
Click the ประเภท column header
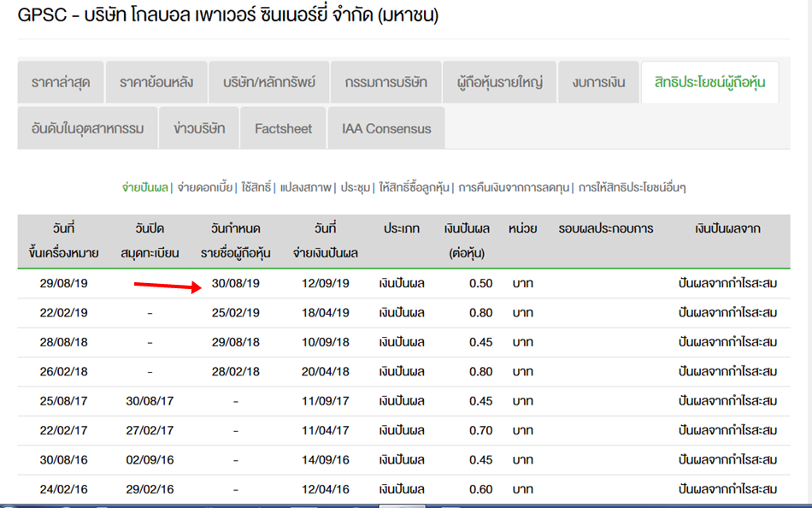coord(402,228)
